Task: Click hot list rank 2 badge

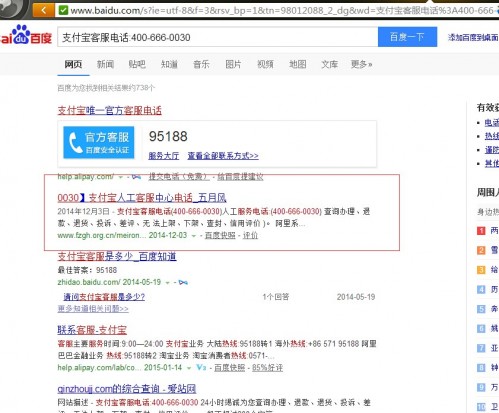Action: [x=481, y=250]
